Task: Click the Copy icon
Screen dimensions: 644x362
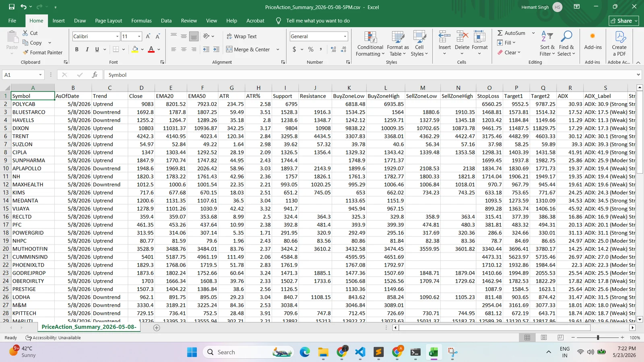Action: point(25,43)
